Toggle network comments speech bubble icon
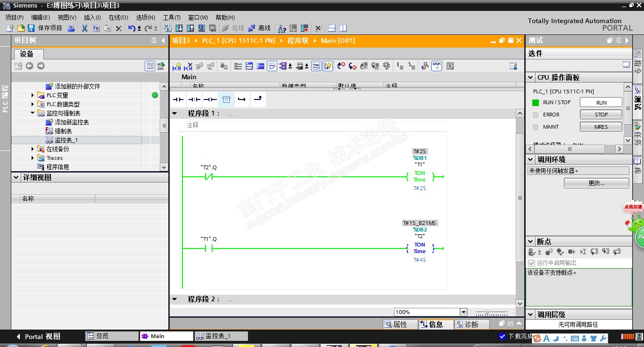644x347 pixels. click(272, 66)
